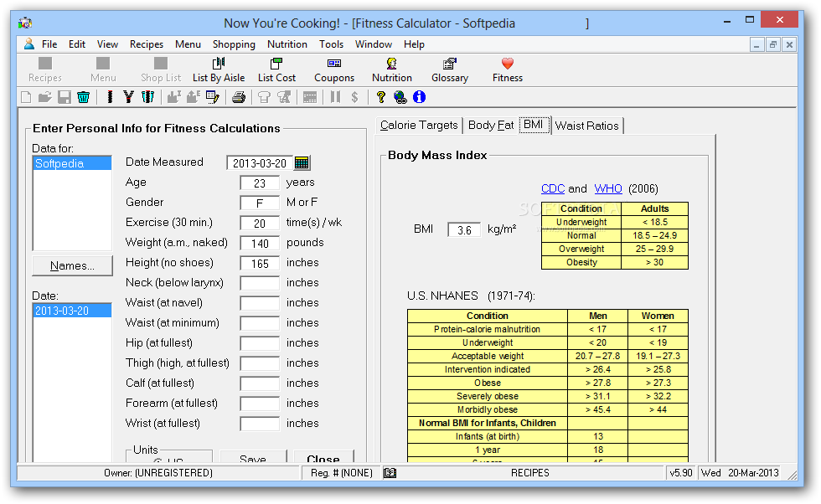
Task: Click the grayed dollar sign icon
Action: coord(355,97)
